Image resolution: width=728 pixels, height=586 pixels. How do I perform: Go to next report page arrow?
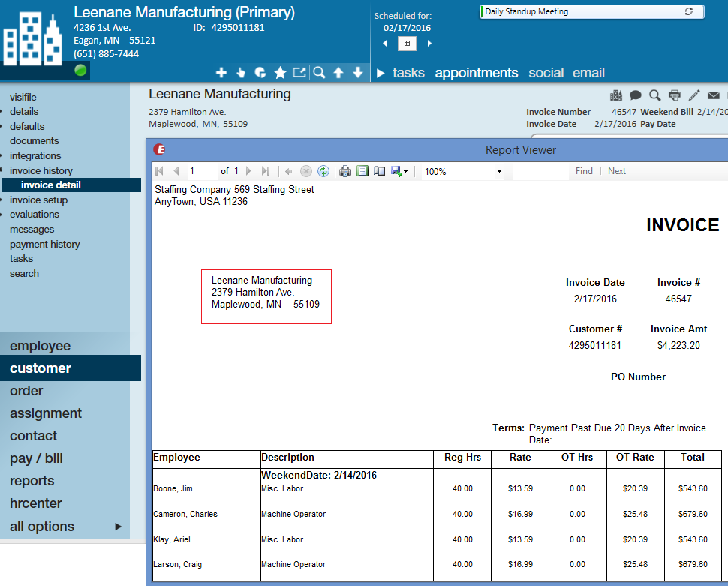pos(249,171)
